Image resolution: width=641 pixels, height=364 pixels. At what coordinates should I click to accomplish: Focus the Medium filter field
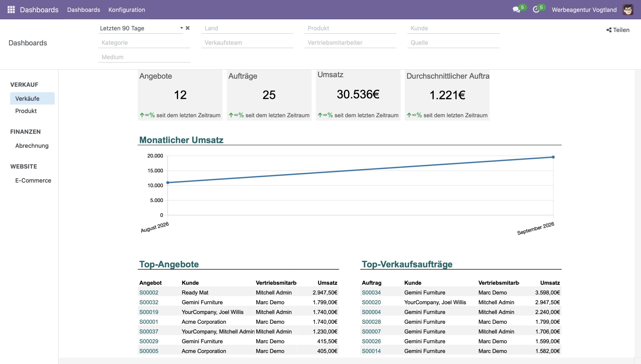tap(144, 57)
